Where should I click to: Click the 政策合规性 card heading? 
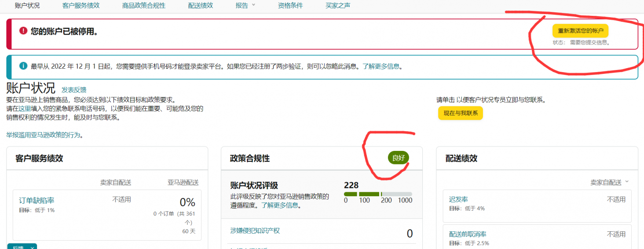[x=250, y=158]
